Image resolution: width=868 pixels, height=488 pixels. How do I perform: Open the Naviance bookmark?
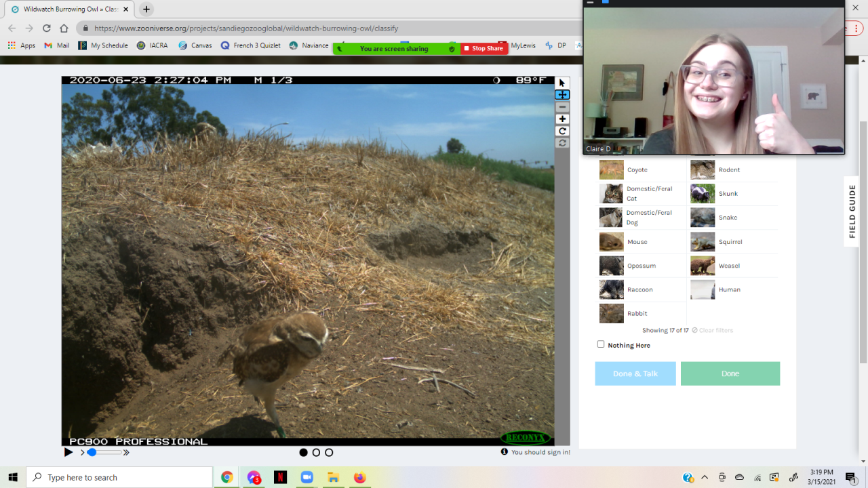[x=309, y=45]
